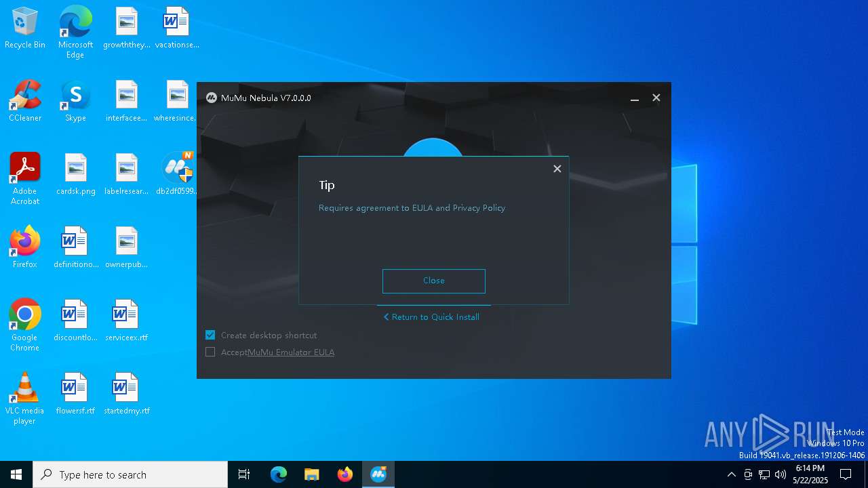
Task: Close the MuMu Nebula installer window
Action: 656,98
